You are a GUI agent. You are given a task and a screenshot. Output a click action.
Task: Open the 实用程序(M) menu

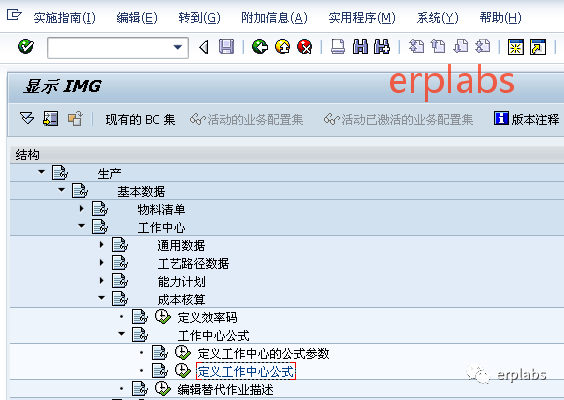[362, 17]
